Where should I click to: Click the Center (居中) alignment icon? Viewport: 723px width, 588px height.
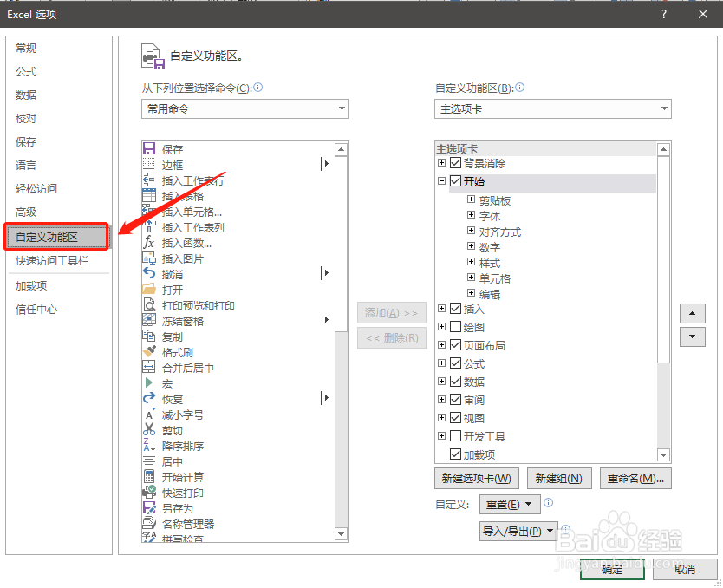(149, 461)
